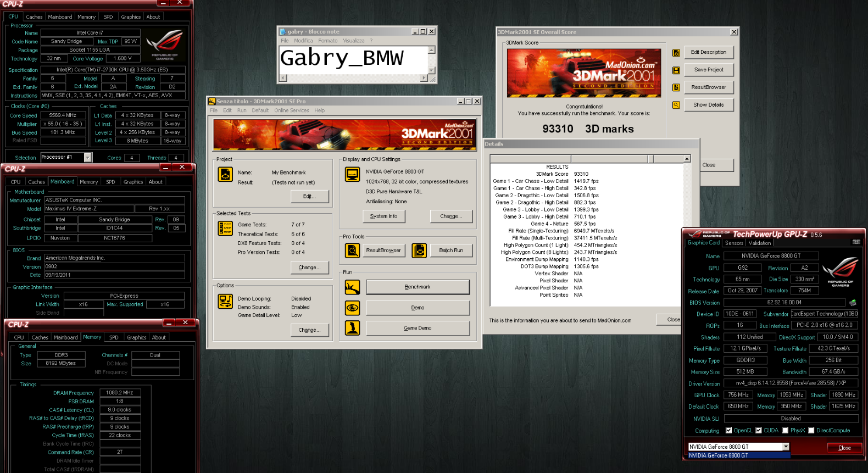This screenshot has width=868, height=473.
Task: Click the Game Demo joystick icon
Action: tap(352, 328)
